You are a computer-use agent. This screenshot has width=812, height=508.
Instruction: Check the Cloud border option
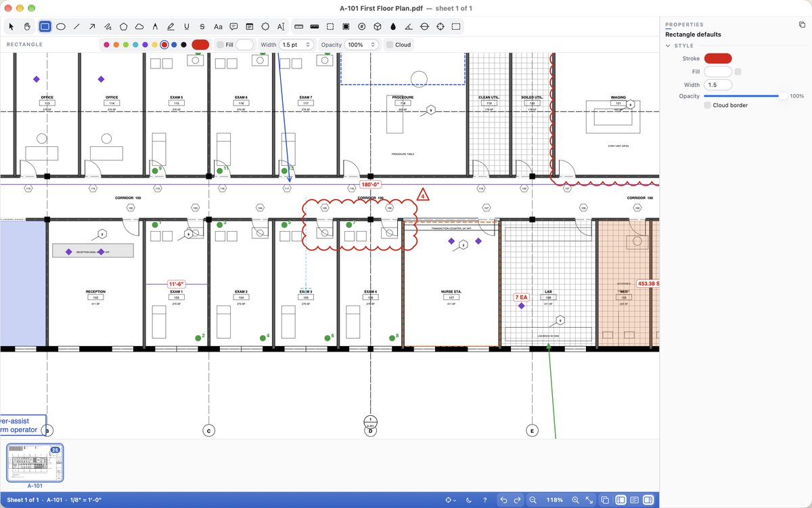pos(707,106)
